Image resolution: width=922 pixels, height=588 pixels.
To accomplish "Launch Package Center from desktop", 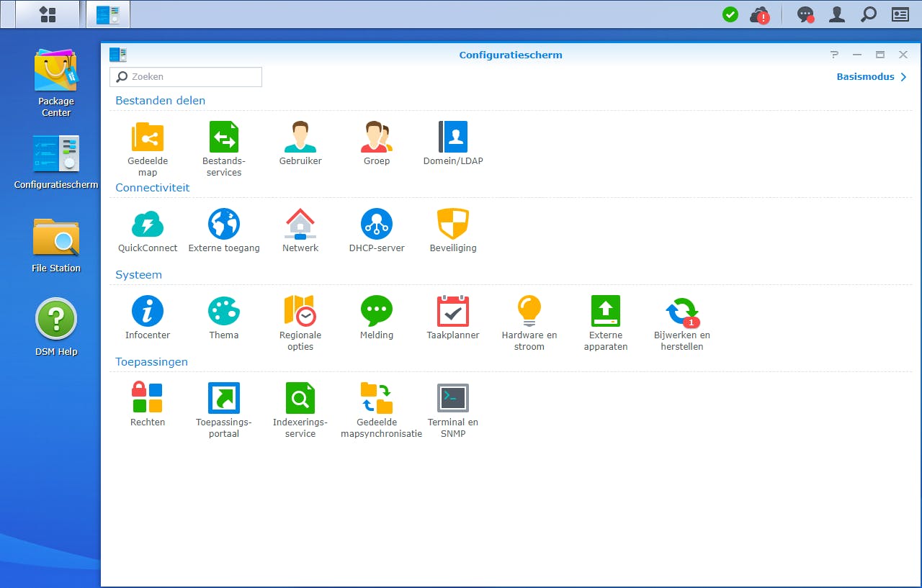I will 56,71.
